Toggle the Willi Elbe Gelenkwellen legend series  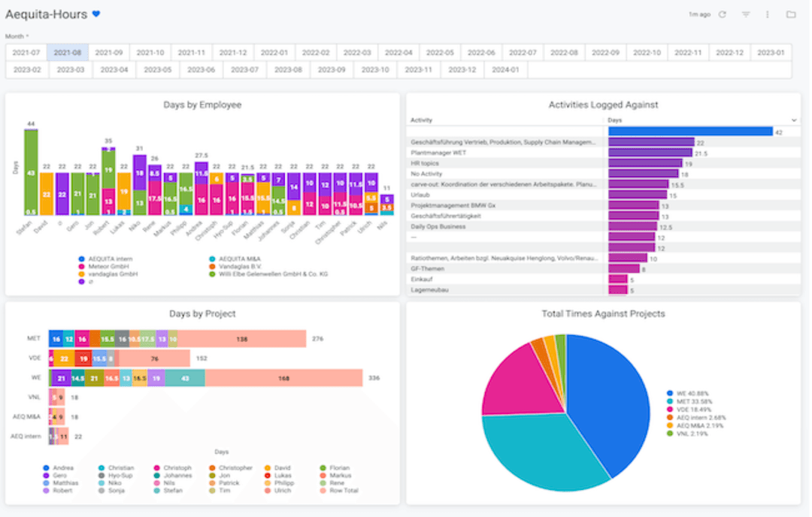(268, 274)
